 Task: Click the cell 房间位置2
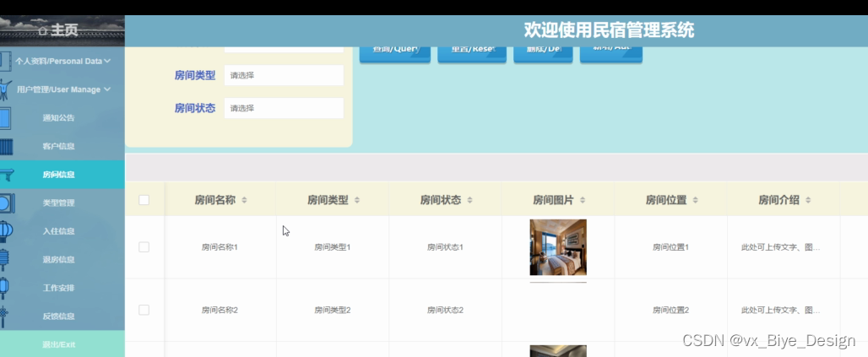pos(671,311)
